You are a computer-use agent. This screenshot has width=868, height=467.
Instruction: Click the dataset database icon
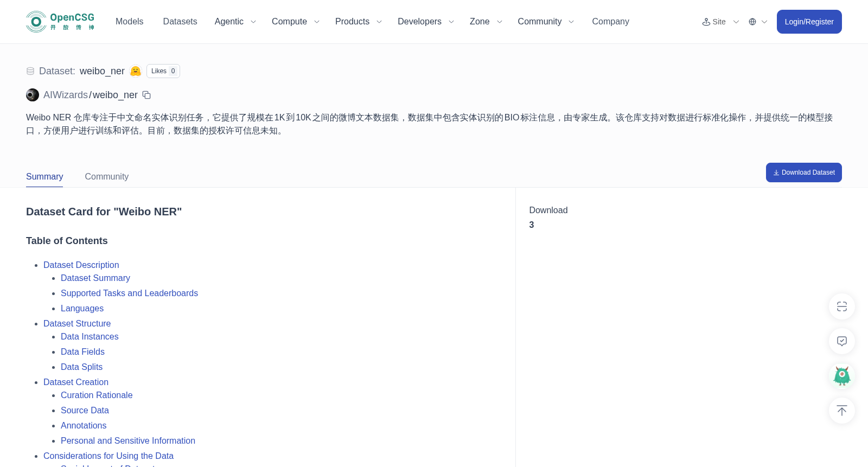30,71
